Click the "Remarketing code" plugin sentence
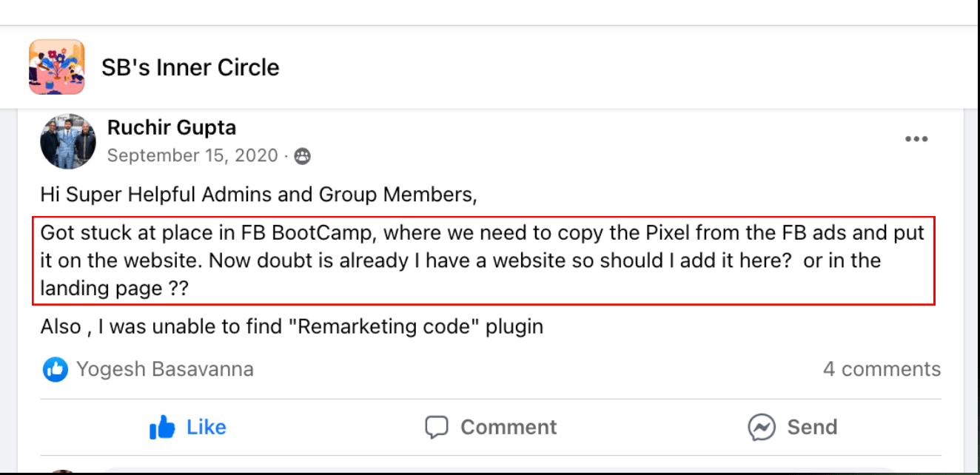The image size is (980, 475). tap(292, 326)
